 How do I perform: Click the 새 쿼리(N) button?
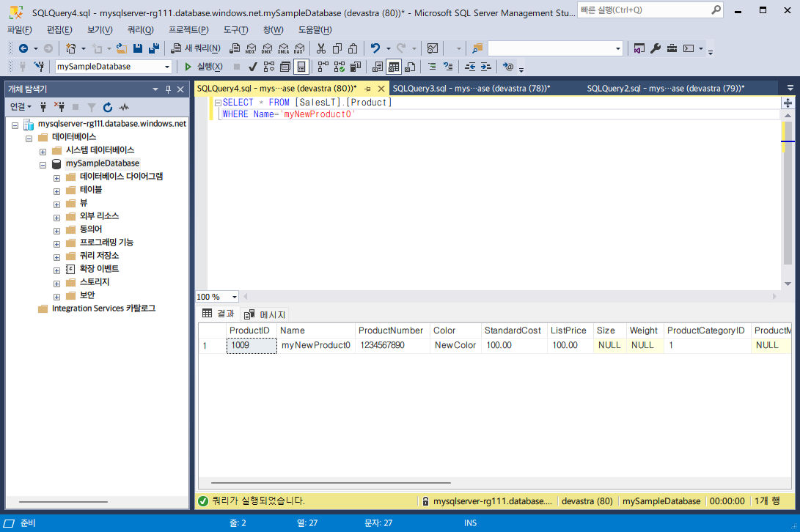point(196,48)
